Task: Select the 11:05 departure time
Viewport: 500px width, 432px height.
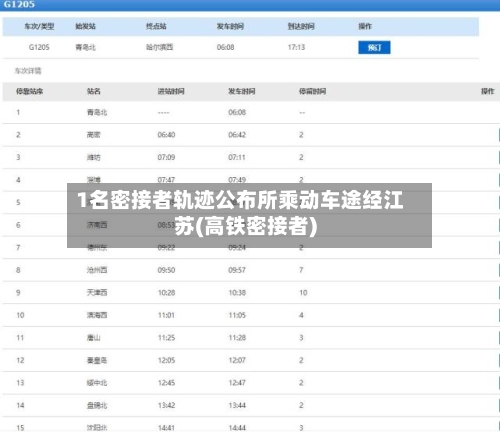Action: pos(237,315)
